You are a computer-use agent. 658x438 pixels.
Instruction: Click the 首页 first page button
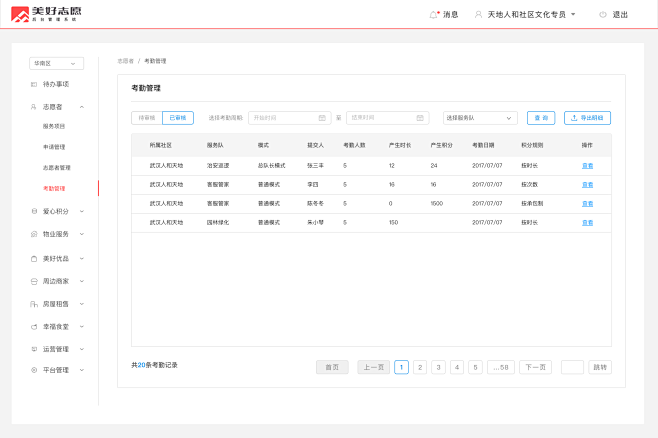[332, 367]
